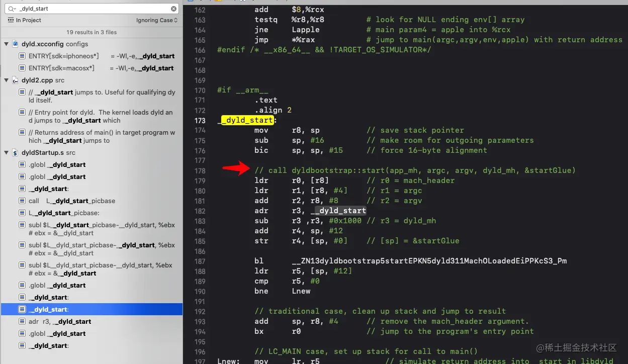Click the dyldStartup.s file icon
Viewport: 628px width, 364px height.
[x=15, y=153]
